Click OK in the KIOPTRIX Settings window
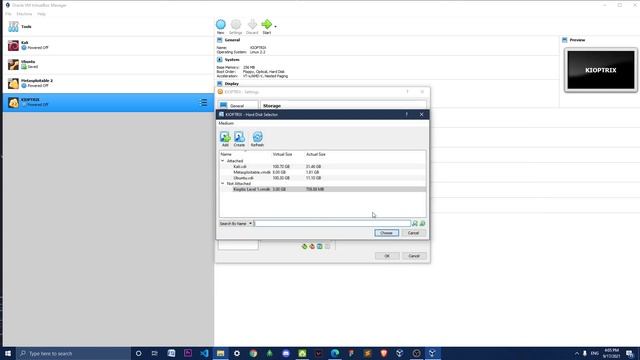This screenshot has width=640, height=360. pyautogui.click(x=387, y=256)
